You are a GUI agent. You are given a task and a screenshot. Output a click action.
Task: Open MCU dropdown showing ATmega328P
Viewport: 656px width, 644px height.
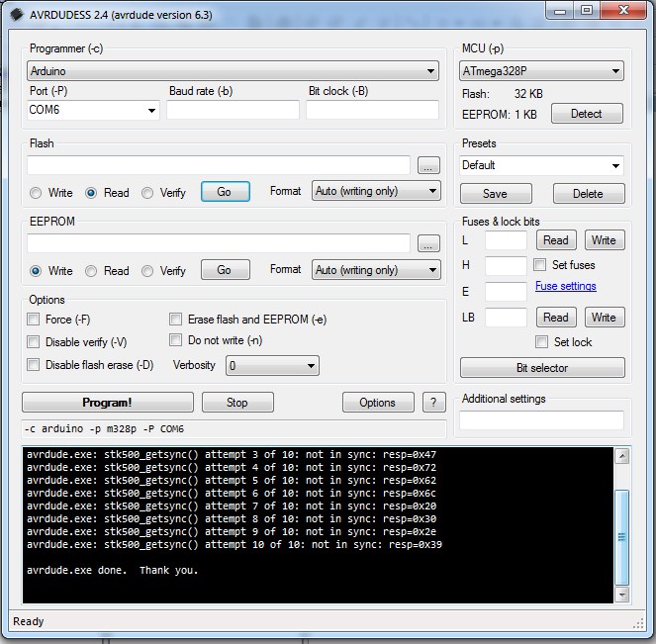541,70
